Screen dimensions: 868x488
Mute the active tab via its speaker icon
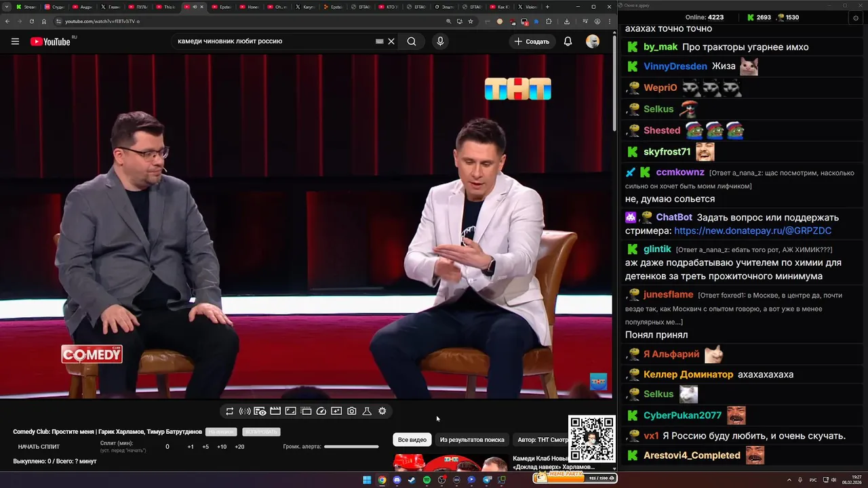[x=195, y=7]
